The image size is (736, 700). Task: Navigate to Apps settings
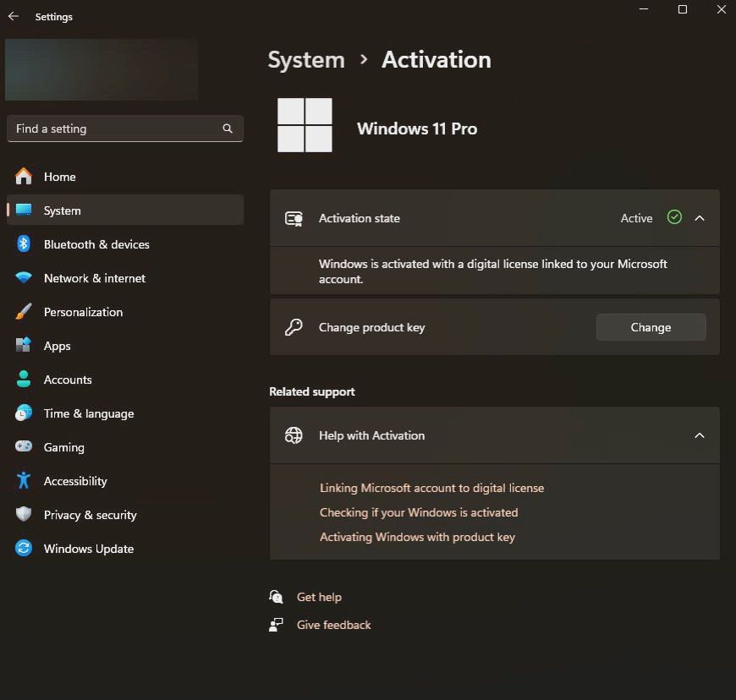pos(125,346)
